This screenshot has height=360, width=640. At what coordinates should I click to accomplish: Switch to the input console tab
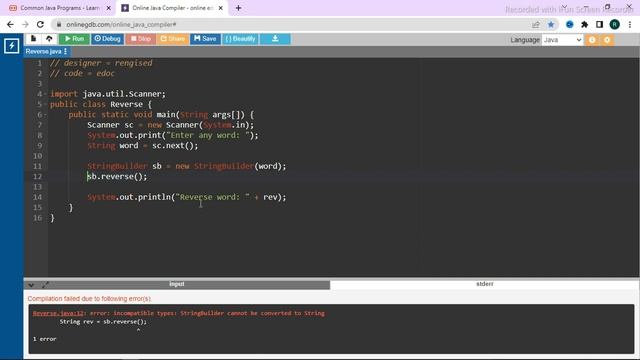click(x=177, y=284)
